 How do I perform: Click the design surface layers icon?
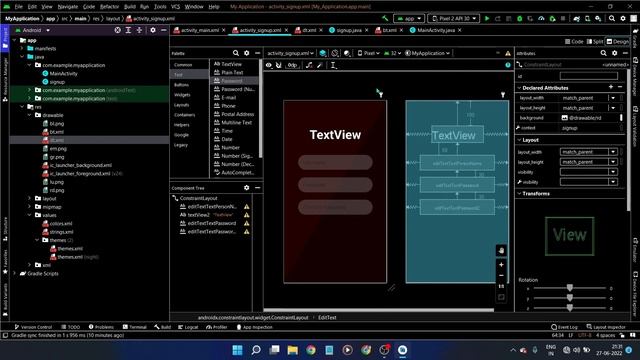[x=323, y=53]
